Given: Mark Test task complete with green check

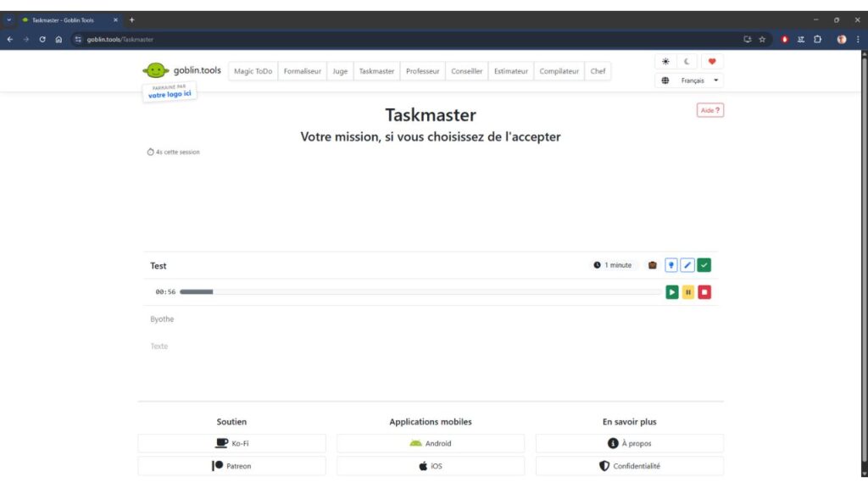Looking at the screenshot, I should pyautogui.click(x=704, y=265).
